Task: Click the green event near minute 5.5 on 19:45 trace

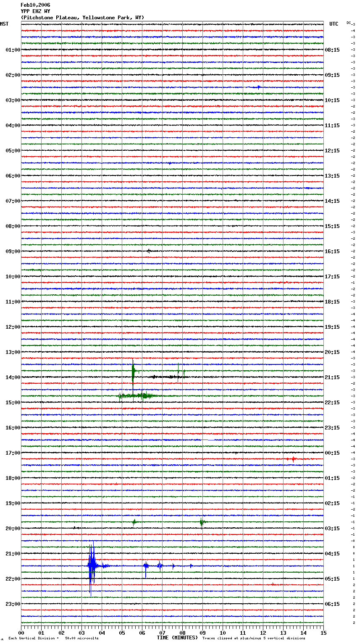Action: point(134,522)
